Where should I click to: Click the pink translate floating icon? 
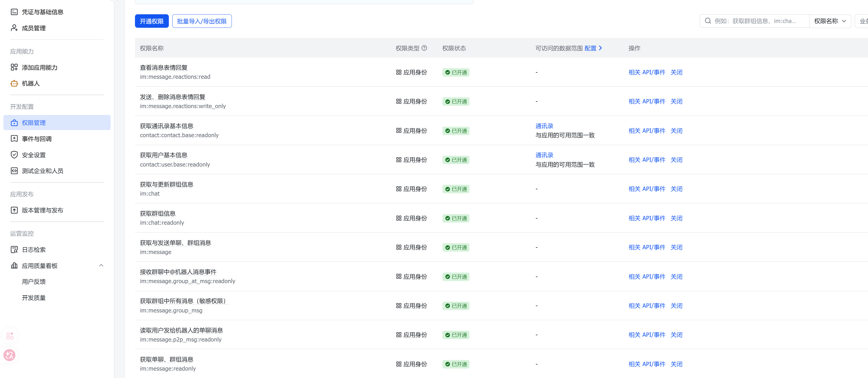point(10,355)
